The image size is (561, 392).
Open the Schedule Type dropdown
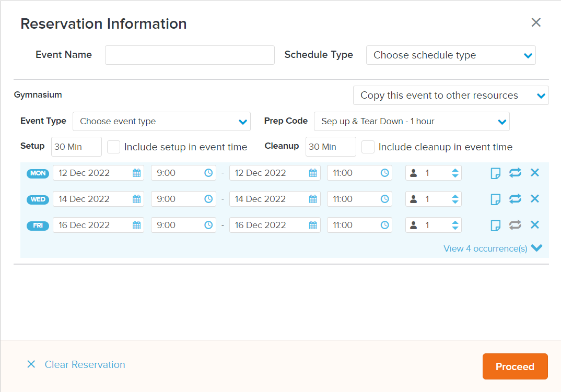450,55
